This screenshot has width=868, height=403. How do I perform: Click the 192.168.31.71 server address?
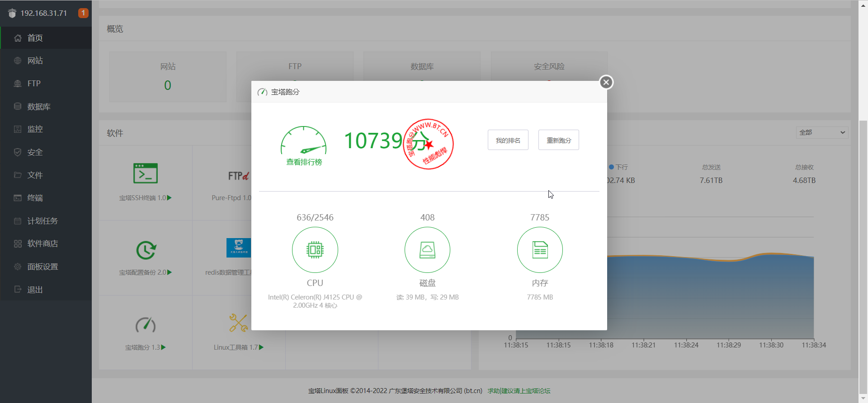[x=44, y=13]
